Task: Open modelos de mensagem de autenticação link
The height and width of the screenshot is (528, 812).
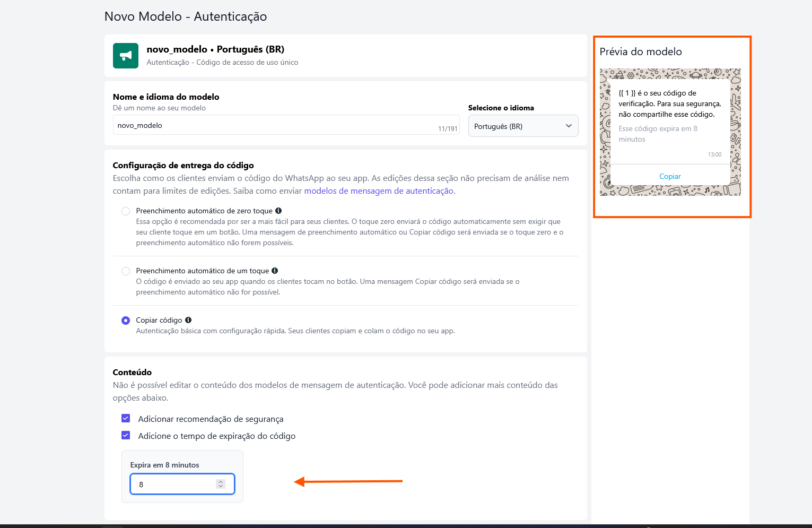Action: tap(379, 191)
